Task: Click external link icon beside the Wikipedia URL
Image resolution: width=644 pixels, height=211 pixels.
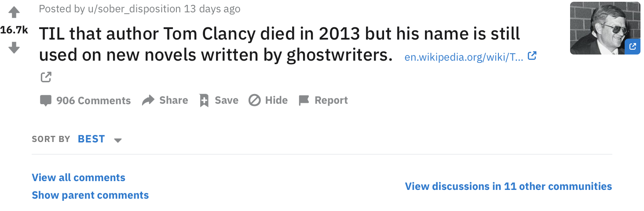Action: (532, 56)
